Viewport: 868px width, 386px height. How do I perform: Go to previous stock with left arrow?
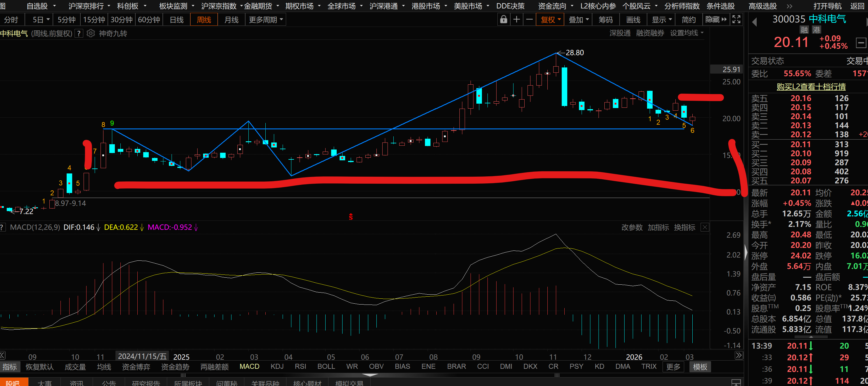tap(754, 22)
